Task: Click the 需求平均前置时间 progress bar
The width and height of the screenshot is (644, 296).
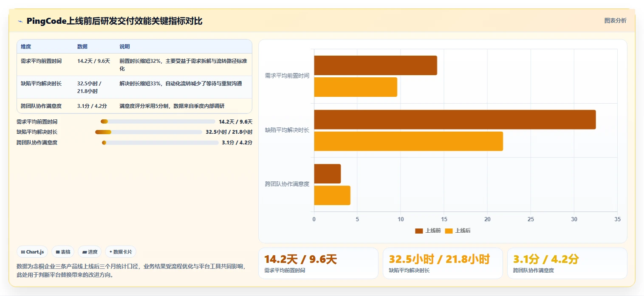Action: (x=158, y=121)
